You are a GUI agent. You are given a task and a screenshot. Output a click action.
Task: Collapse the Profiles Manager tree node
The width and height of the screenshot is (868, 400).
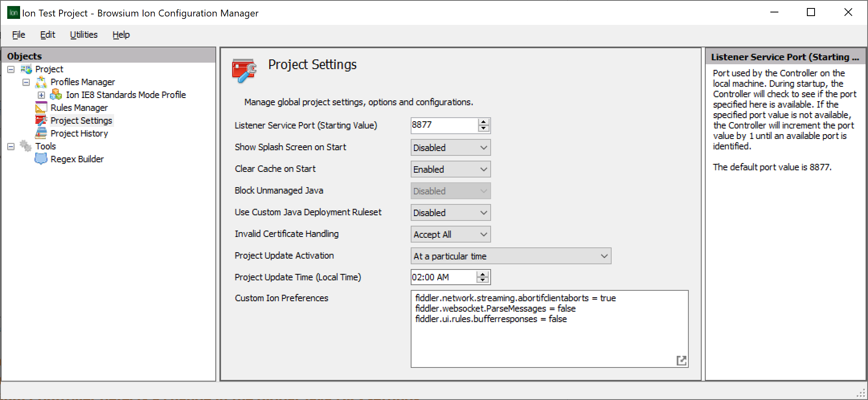(27, 82)
